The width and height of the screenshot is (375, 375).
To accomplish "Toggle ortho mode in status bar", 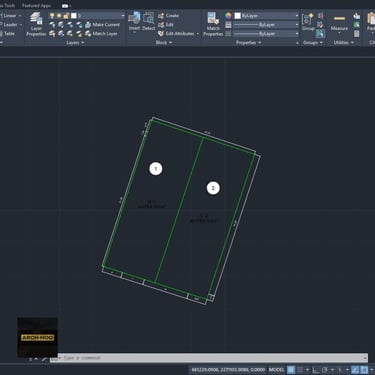I will (x=315, y=370).
